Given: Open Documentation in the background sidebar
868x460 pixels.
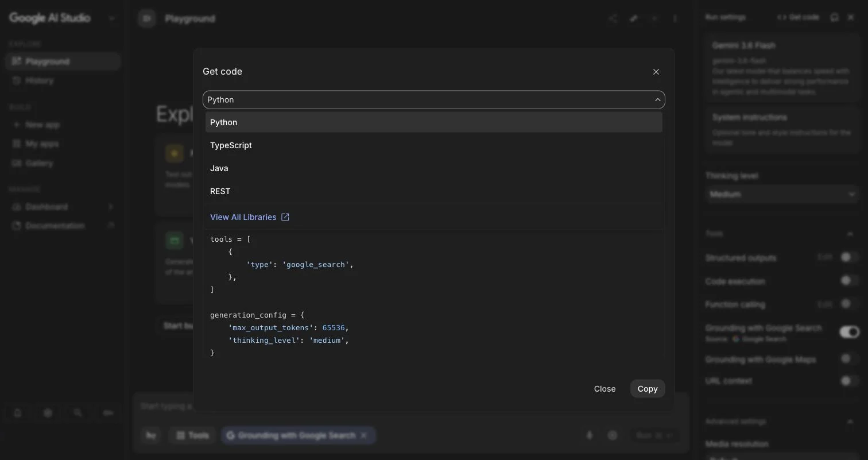Looking at the screenshot, I should point(63,226).
